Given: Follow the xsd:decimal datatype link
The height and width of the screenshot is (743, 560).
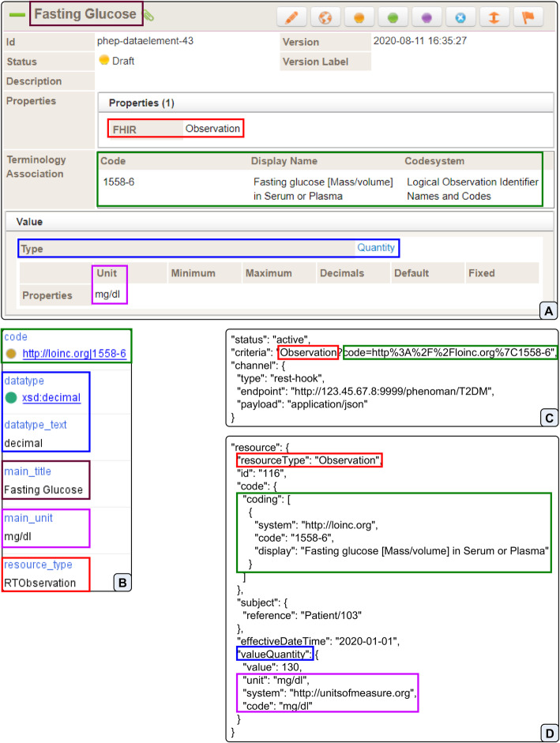Looking at the screenshot, I should click(x=53, y=397).
